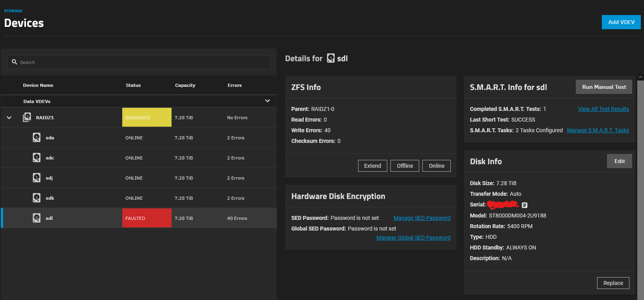
Task: Click the Add VDEV button
Action: coord(621,22)
